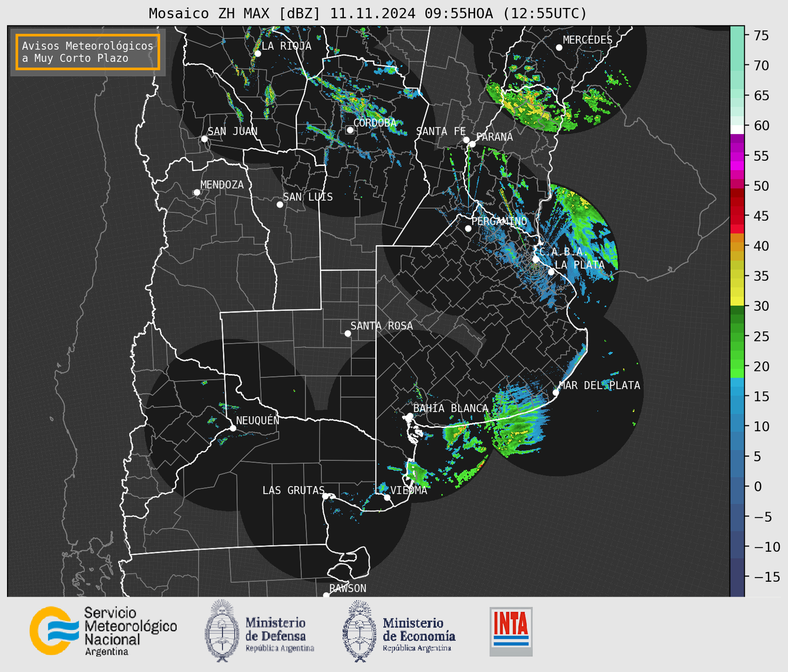Select the LA PLATA city dot

click(551, 272)
